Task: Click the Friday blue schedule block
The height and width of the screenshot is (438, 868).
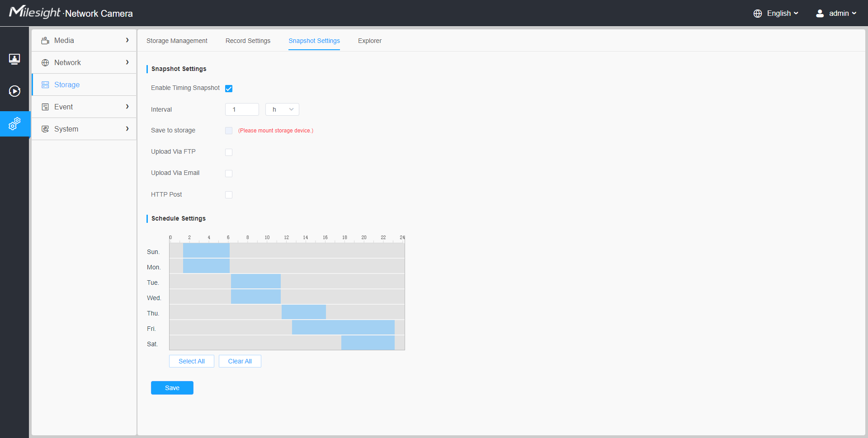Action: coord(343,327)
